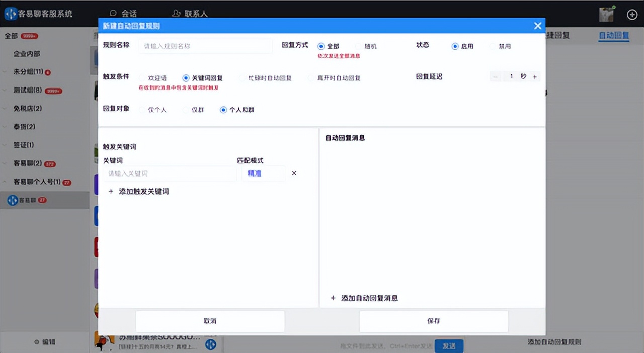The width and height of the screenshot is (644, 353).
Task: Save the rule with the 保存 button
Action: pyautogui.click(x=434, y=321)
